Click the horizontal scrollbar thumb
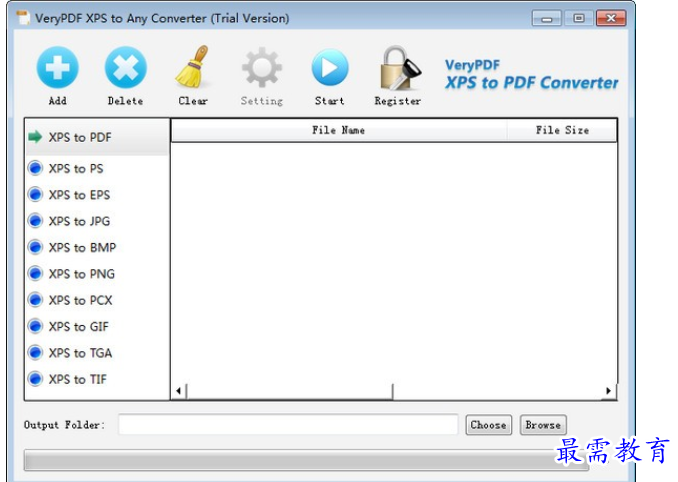Viewport: 678px width, 482px height. (290, 391)
